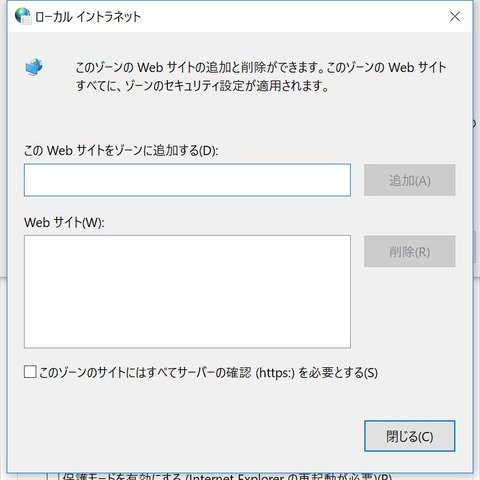Click the zone description text's first line
Screen dimensions: 480x480
point(261,67)
